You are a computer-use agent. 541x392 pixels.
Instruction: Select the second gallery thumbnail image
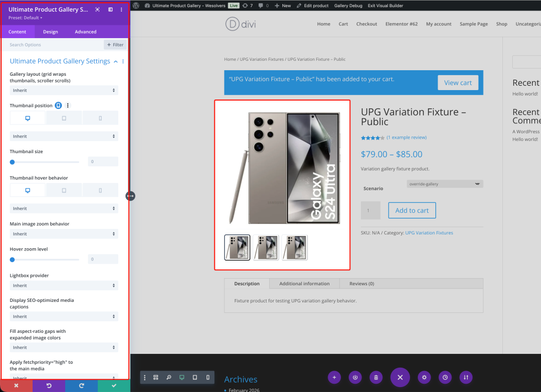(x=266, y=247)
